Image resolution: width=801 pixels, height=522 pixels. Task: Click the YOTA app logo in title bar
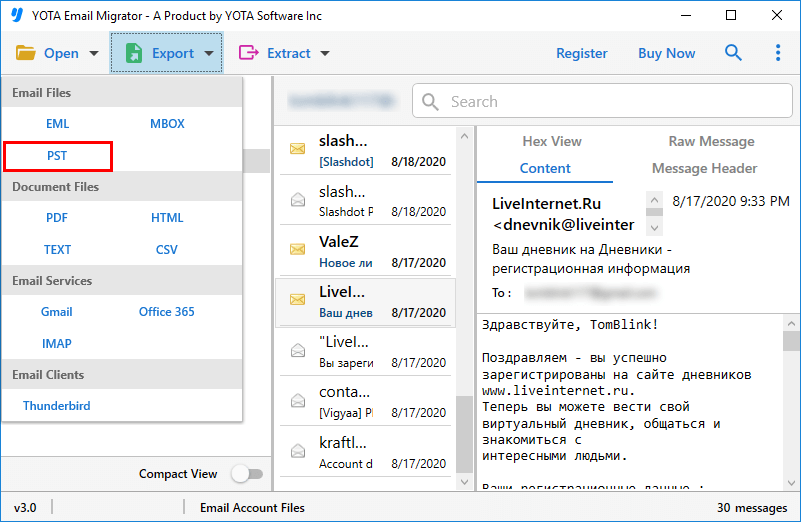17,15
